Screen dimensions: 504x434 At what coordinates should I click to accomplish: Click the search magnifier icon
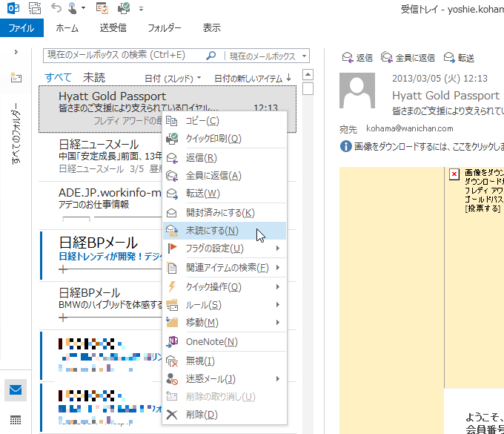(x=210, y=56)
